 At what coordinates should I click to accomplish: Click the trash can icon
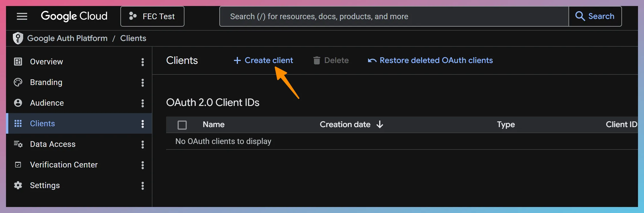(x=317, y=60)
